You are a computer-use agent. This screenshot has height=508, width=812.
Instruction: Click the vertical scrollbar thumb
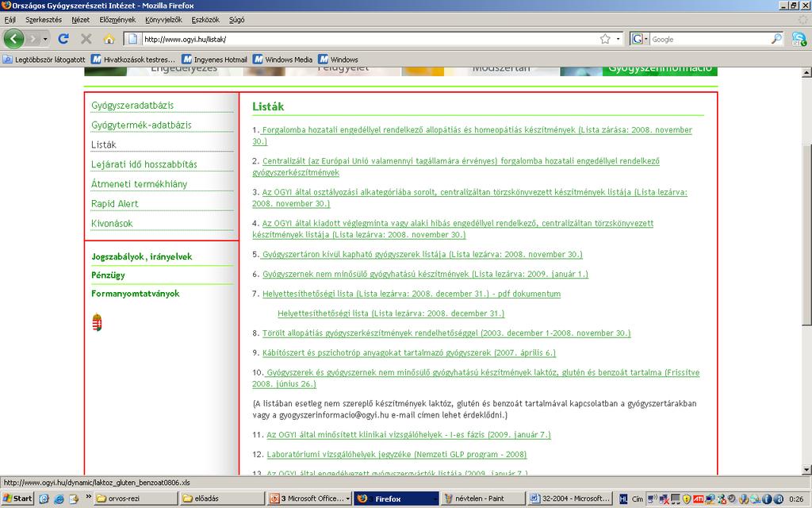tap(806, 233)
